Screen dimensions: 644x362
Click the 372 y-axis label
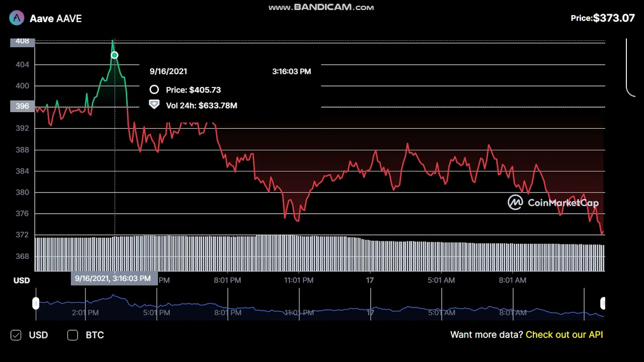point(22,235)
